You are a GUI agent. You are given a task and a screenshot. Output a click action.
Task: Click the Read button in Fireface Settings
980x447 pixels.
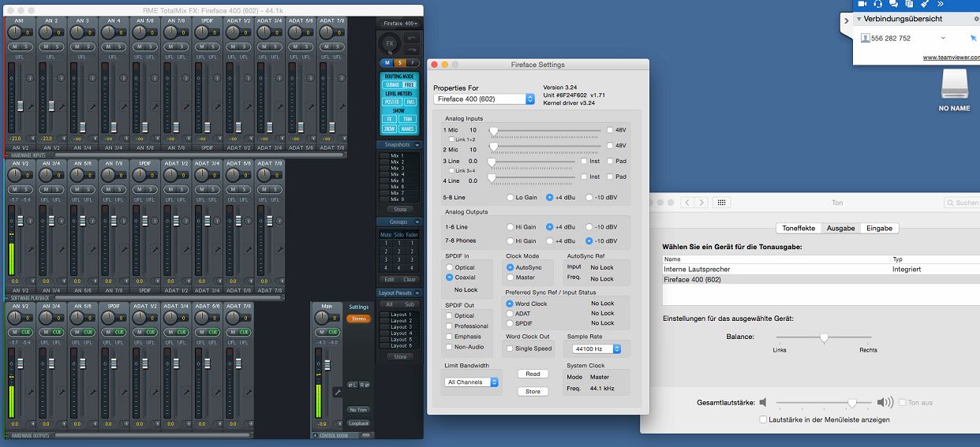pyautogui.click(x=533, y=374)
